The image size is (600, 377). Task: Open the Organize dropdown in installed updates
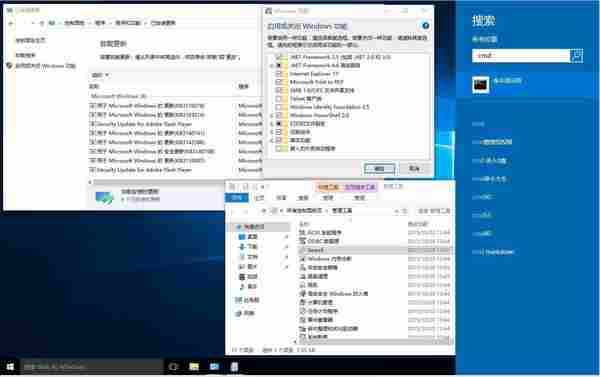click(100, 75)
